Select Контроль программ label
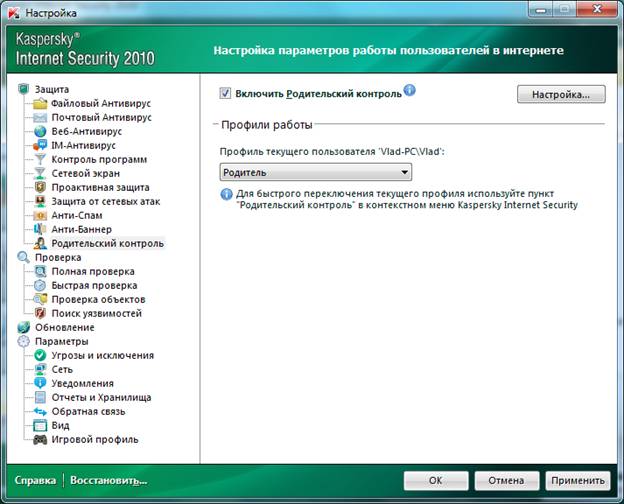Viewport: 624px width, 504px height. coord(99,159)
